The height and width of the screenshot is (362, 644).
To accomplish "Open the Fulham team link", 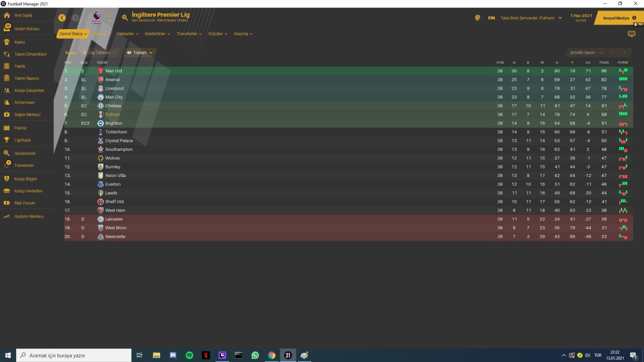I will tap(113, 115).
